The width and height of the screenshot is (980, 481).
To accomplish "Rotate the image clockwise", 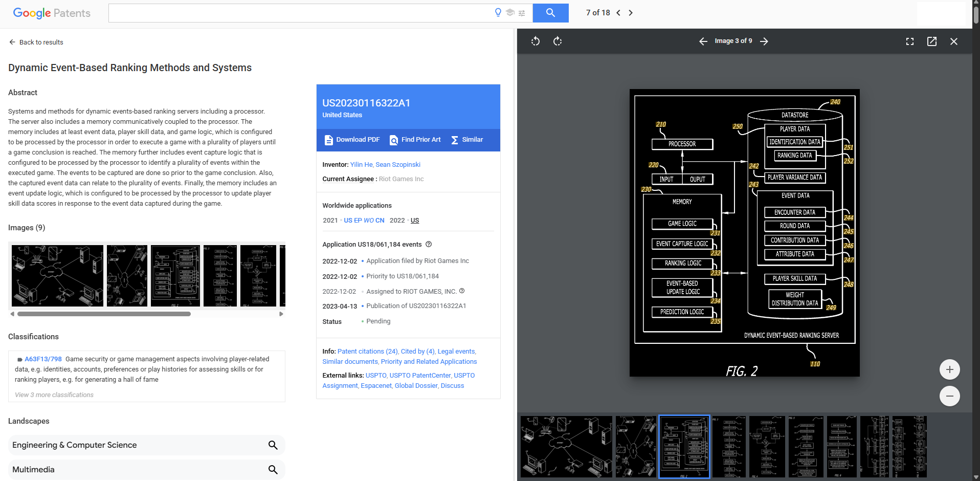I will [x=558, y=41].
